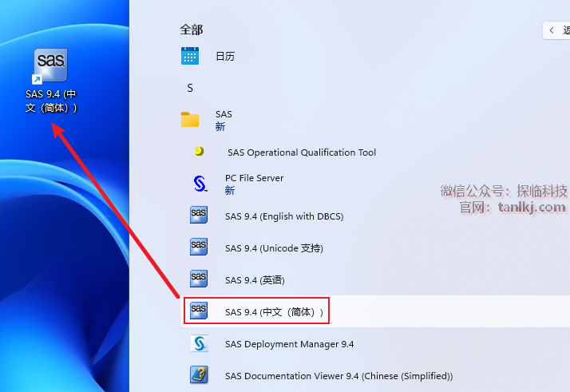Click the yellow SAS folder icon
The width and height of the screenshot is (570, 392).
[190, 120]
